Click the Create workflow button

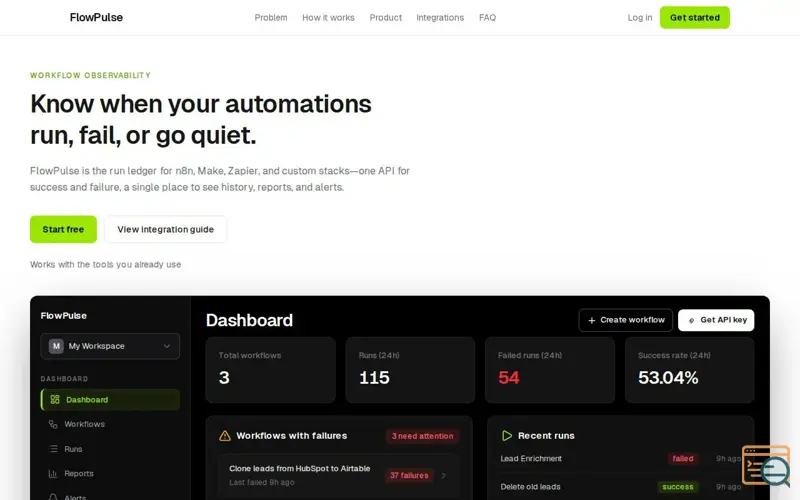click(x=626, y=320)
